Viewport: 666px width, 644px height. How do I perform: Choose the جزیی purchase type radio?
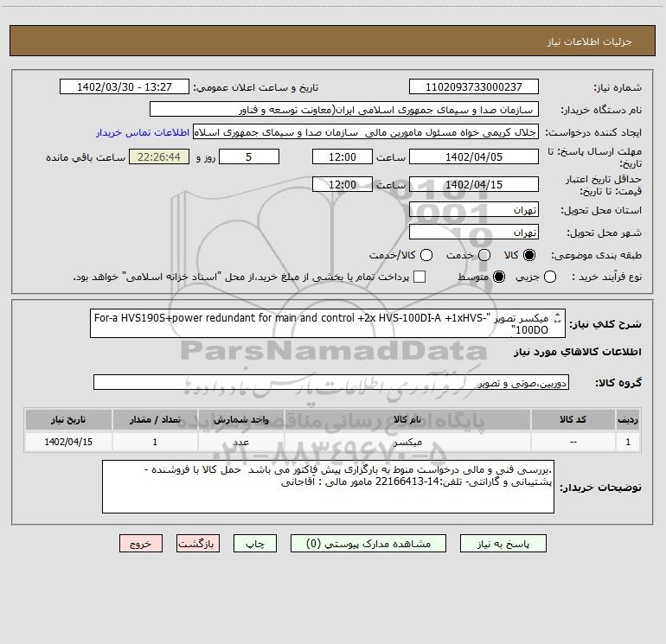[550, 277]
